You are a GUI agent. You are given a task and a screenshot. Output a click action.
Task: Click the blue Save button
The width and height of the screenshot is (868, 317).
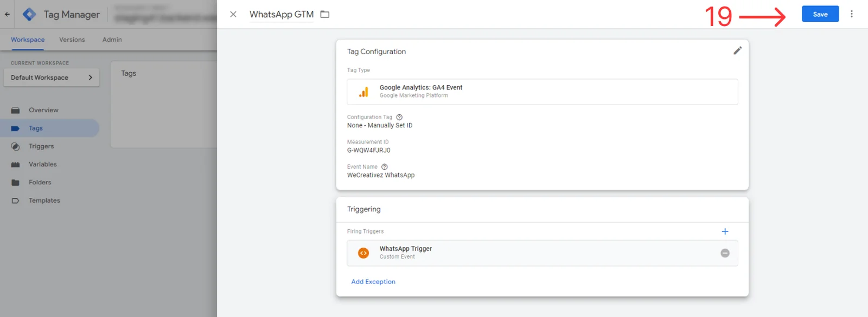(x=820, y=14)
